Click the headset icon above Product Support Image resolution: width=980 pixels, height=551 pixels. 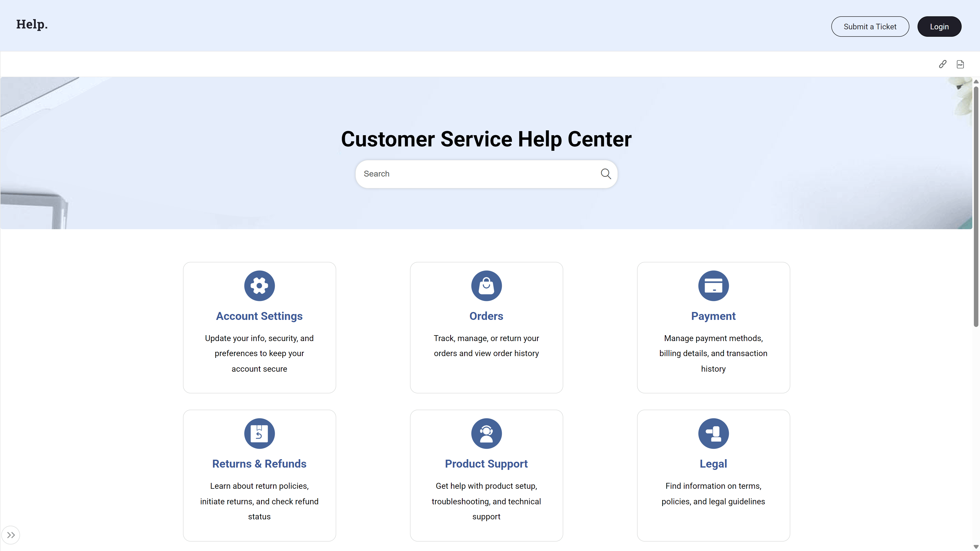click(x=486, y=433)
